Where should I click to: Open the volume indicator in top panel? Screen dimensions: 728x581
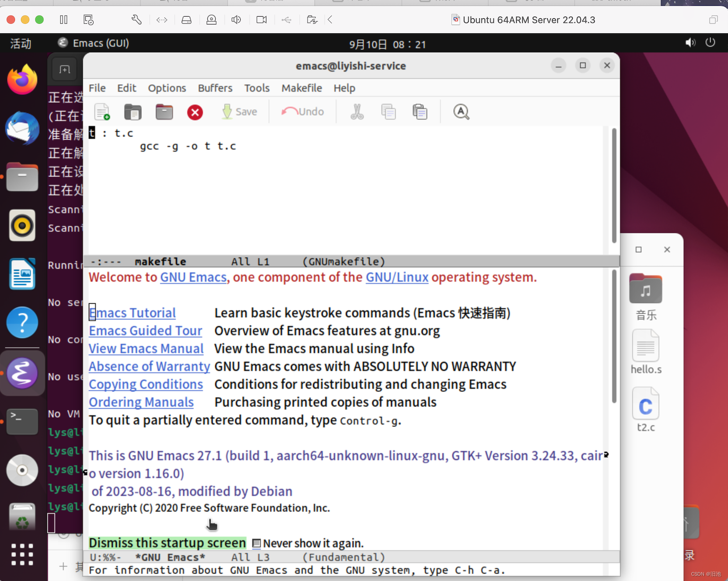[x=690, y=43]
